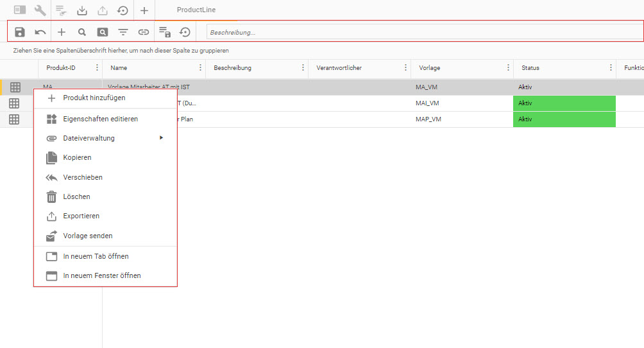Open Produkt-ID column options menu

click(97, 68)
